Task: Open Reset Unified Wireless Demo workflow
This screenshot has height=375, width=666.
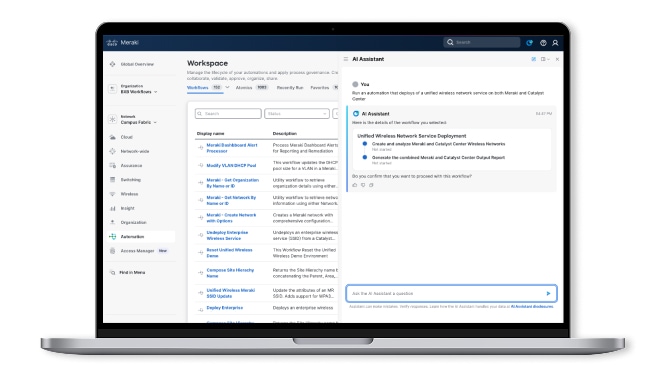Action: coord(229,253)
